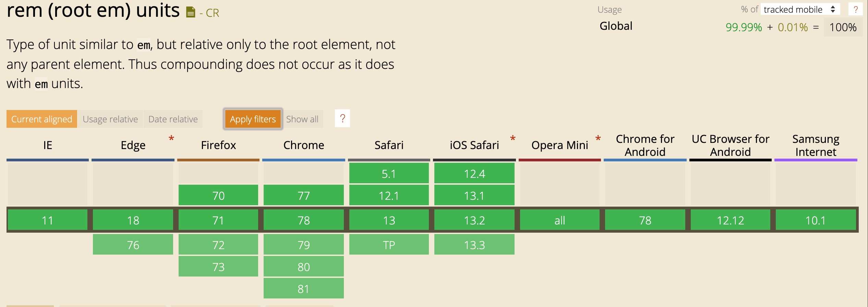Click the filters help question mark icon
This screenshot has width=868, height=307.
click(x=342, y=119)
